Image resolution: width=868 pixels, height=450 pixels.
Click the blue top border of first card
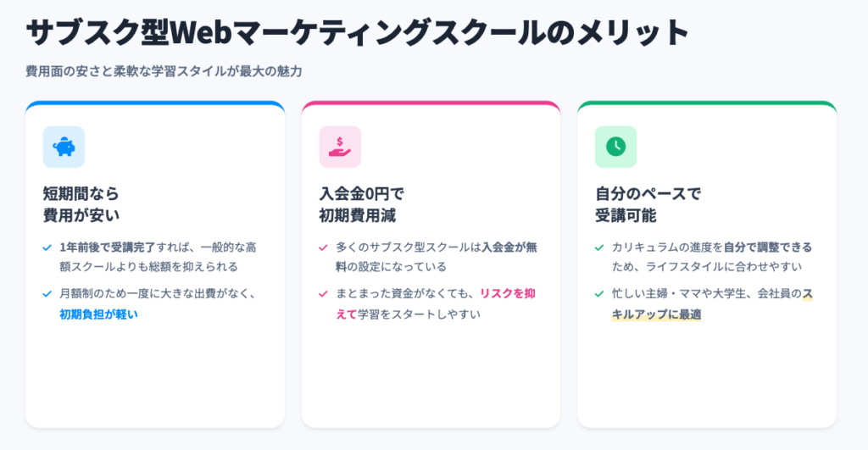pos(155,103)
